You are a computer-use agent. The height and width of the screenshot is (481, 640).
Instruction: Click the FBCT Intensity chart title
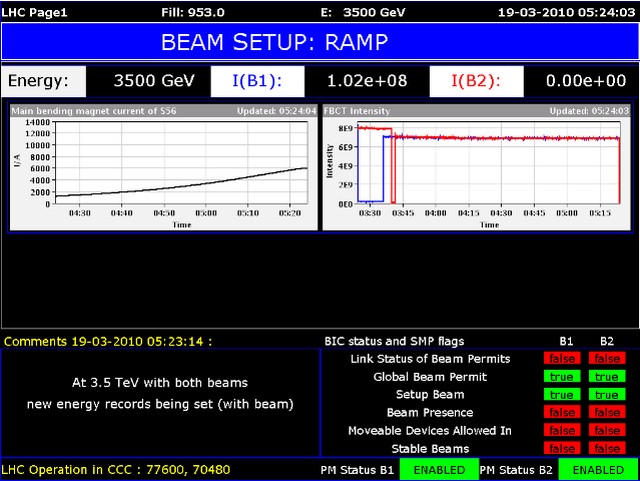tap(357, 111)
